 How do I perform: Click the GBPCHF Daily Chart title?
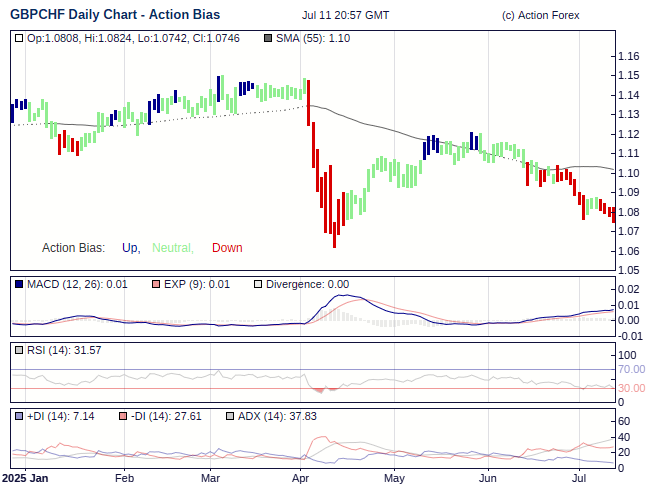pyautogui.click(x=115, y=15)
